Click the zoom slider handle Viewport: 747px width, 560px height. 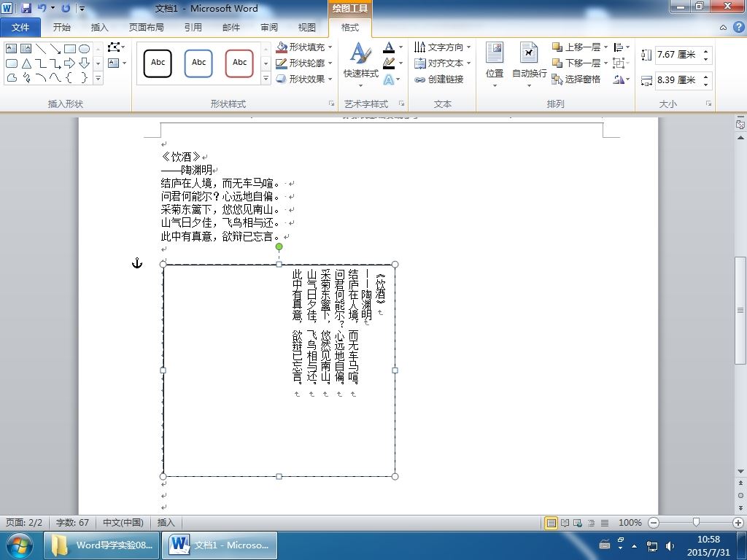coord(696,523)
